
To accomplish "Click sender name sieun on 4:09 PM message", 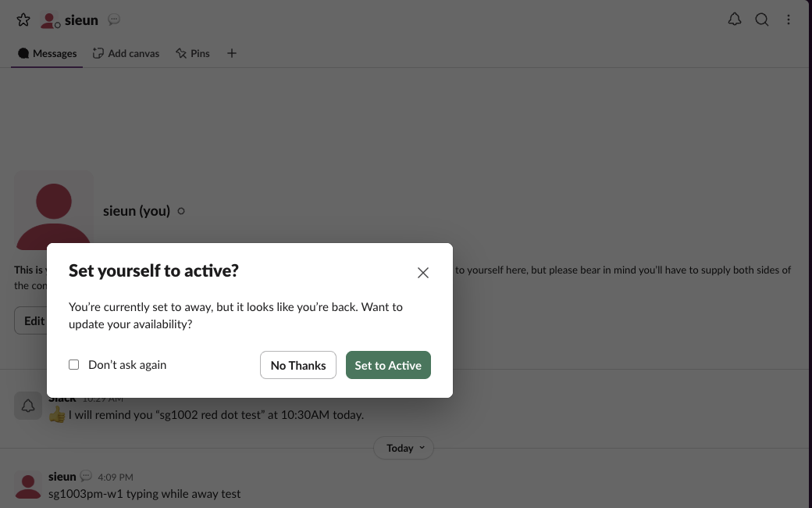I will pos(62,477).
